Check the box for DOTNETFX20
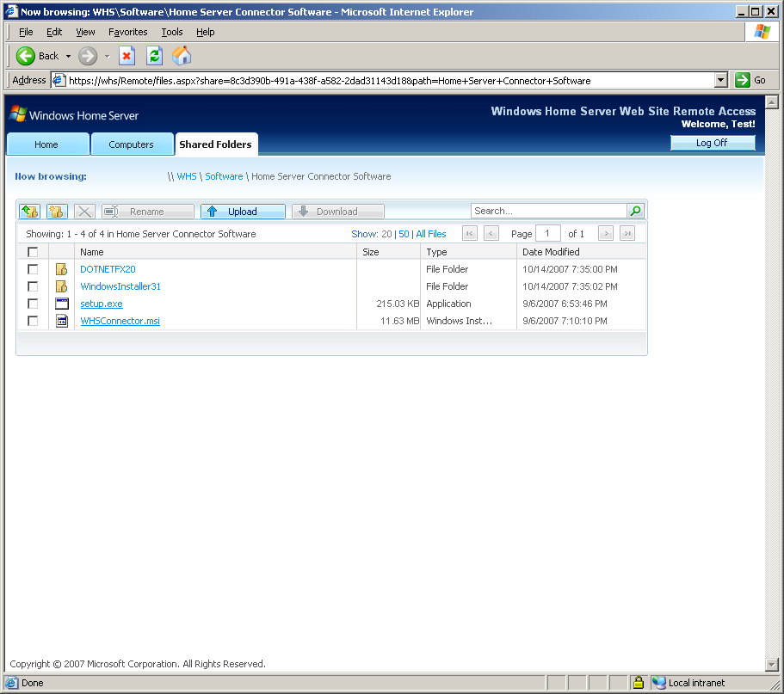Image resolution: width=784 pixels, height=694 pixels. coord(33,269)
